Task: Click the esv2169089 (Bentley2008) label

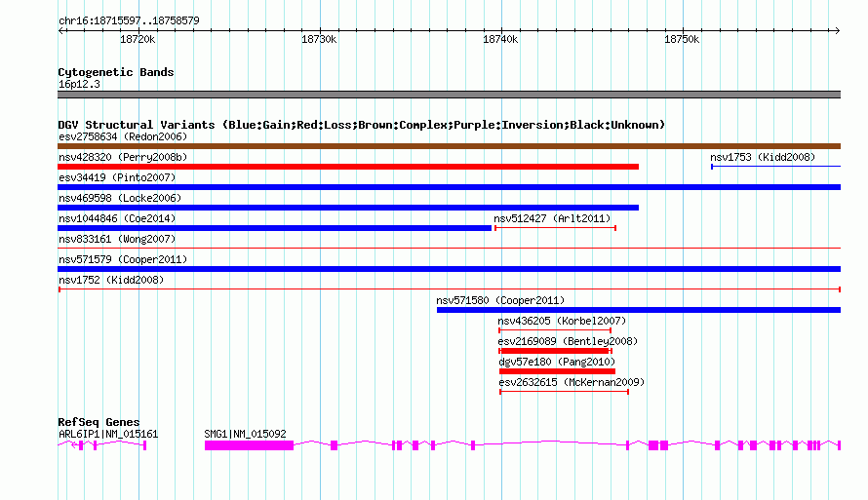Action: pos(568,341)
